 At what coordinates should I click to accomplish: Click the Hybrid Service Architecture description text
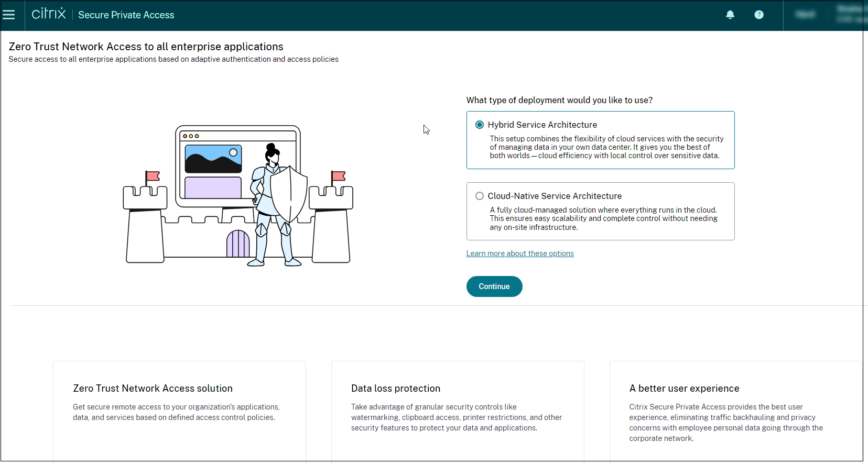coord(606,147)
